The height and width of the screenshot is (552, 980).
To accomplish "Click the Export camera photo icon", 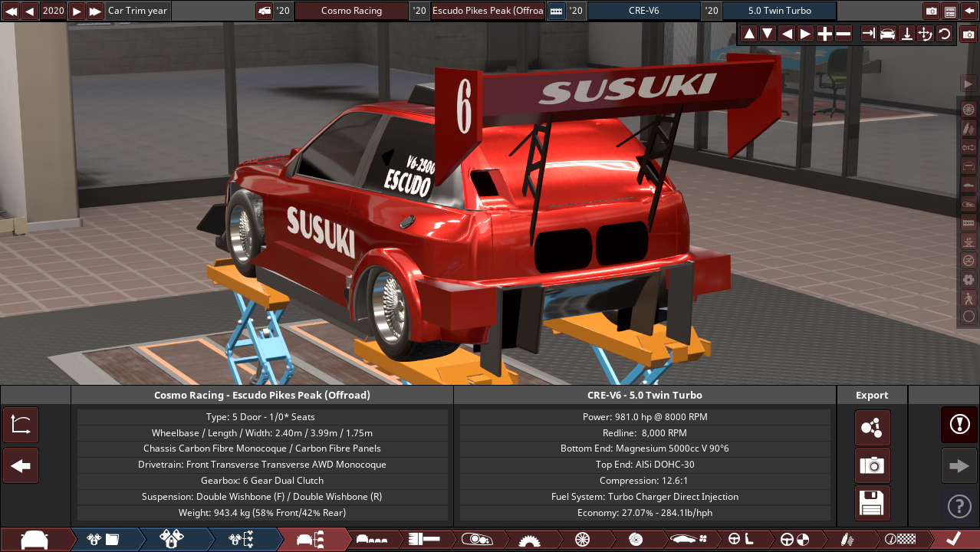I will click(x=873, y=465).
